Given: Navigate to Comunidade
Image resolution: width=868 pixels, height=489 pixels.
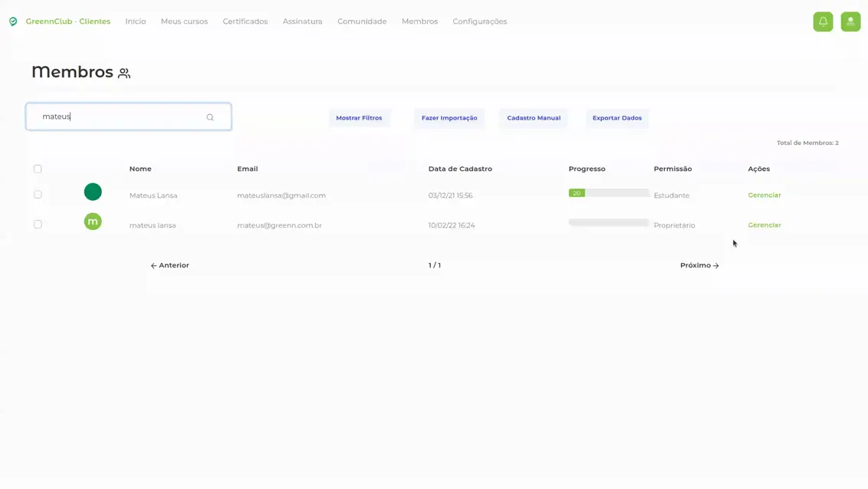Looking at the screenshot, I should click(362, 21).
